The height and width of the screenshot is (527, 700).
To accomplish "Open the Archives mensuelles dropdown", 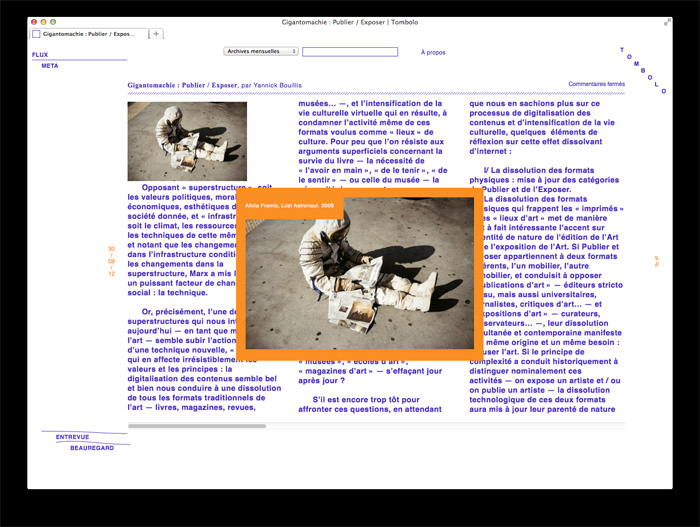I will pos(261,51).
